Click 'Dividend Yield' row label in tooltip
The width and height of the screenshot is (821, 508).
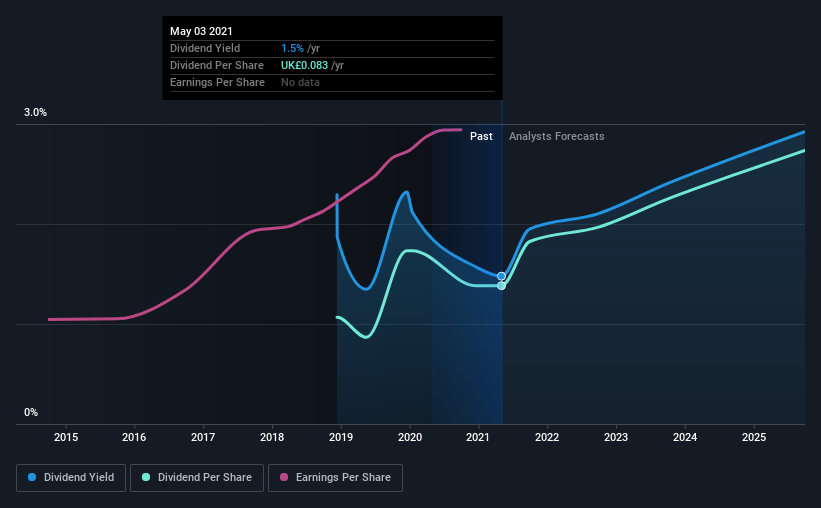click(x=205, y=48)
